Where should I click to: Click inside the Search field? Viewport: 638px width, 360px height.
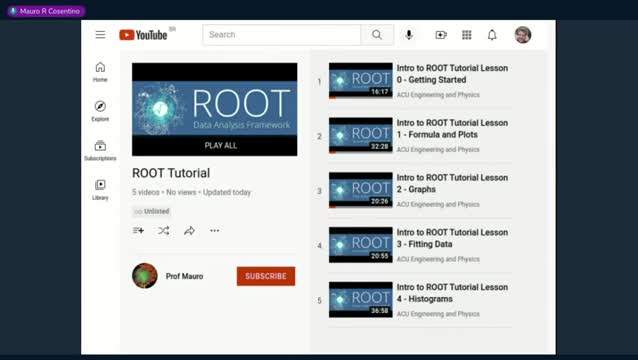[282, 35]
